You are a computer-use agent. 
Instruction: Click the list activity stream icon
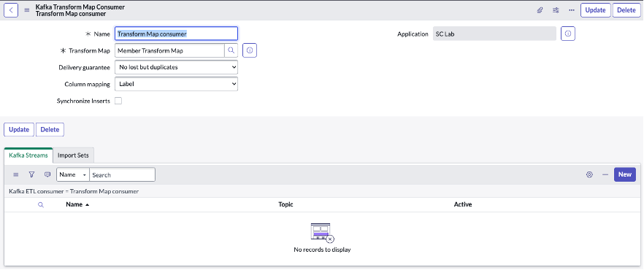click(x=47, y=175)
